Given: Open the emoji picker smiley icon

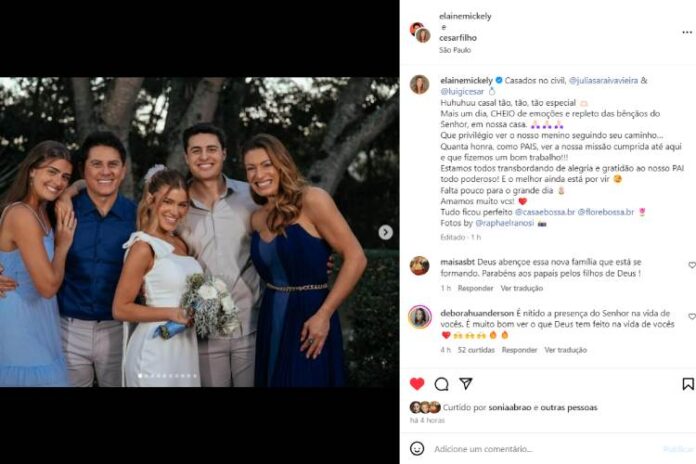Looking at the screenshot, I should pos(419,449).
